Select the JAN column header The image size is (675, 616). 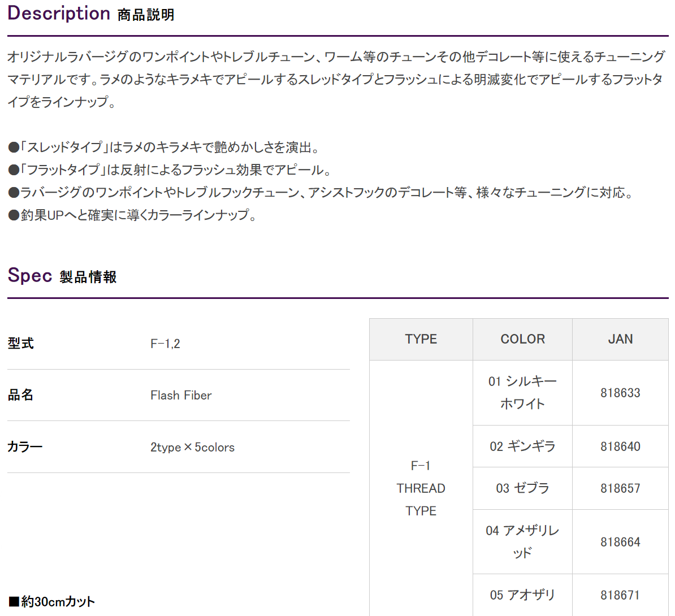tap(620, 339)
